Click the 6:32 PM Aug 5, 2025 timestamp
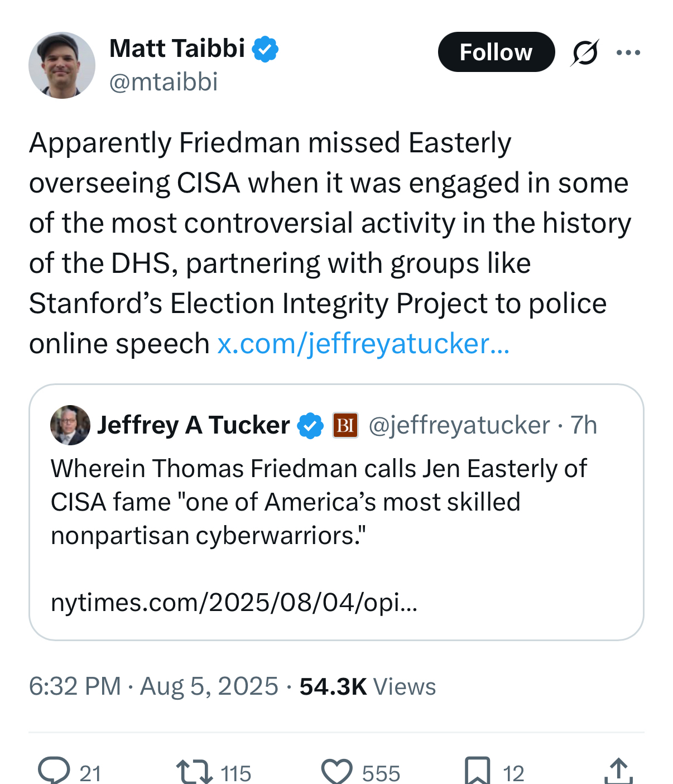673x784 pixels. point(153,686)
